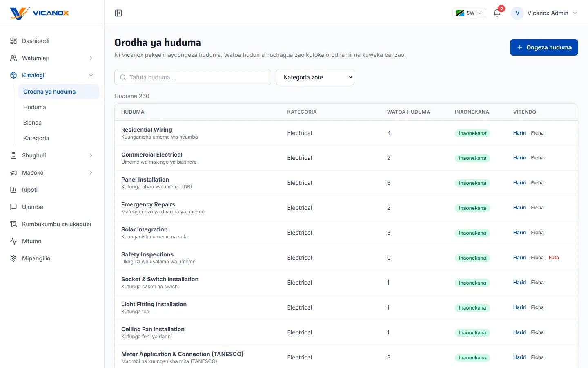
Task: Click the search magnifier icon
Action: [x=123, y=77]
